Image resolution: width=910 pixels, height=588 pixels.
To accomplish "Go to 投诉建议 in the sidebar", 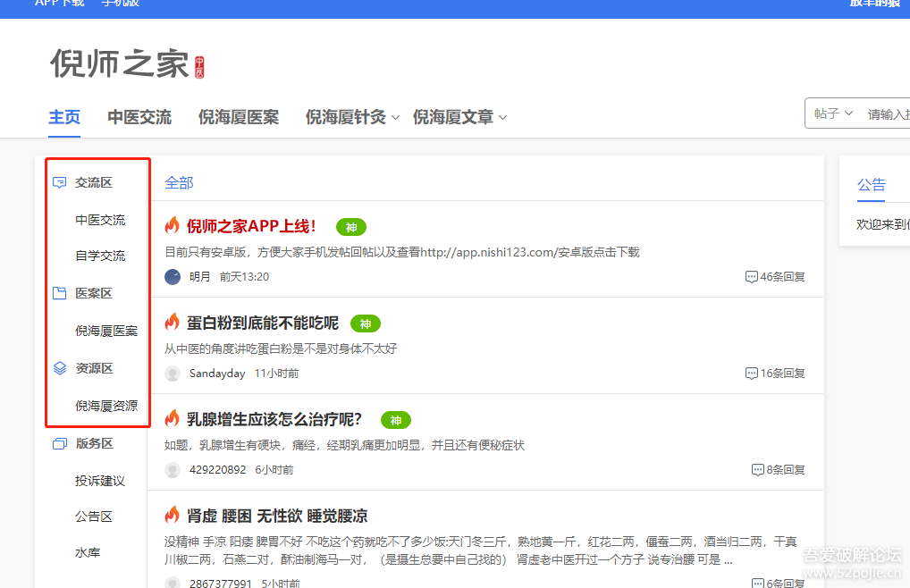I will [100, 481].
